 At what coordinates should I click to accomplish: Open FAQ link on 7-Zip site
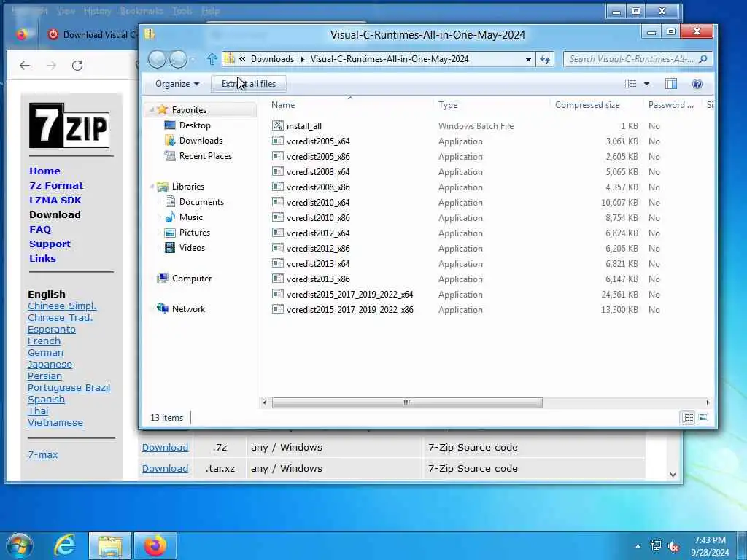(x=40, y=230)
